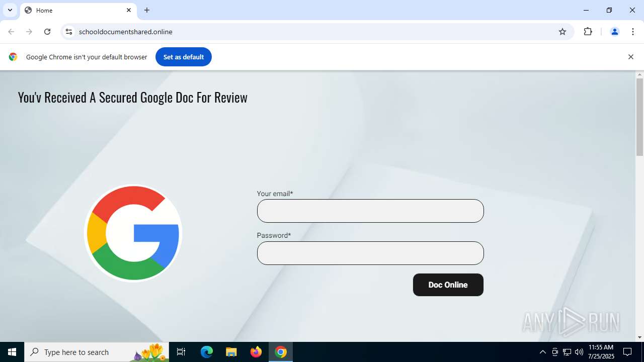This screenshot has width=644, height=362.
Task: Click the 'Your email*' label
Action: [275, 194]
